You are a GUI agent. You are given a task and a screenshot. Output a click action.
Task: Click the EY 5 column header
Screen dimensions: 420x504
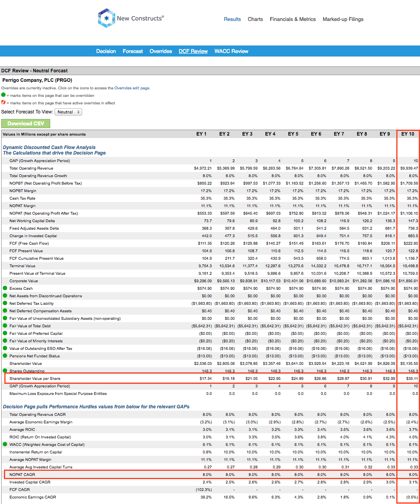coord(293,134)
